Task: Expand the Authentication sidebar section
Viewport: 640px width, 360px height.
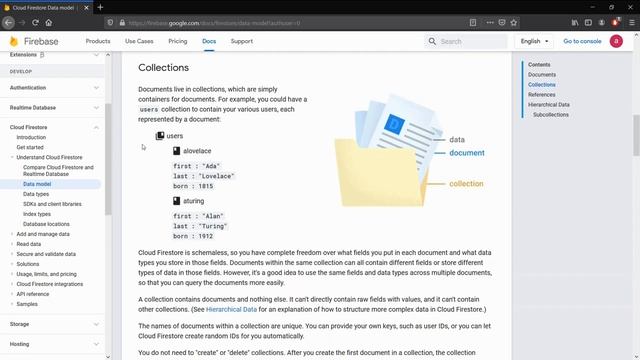Action: coord(96,88)
